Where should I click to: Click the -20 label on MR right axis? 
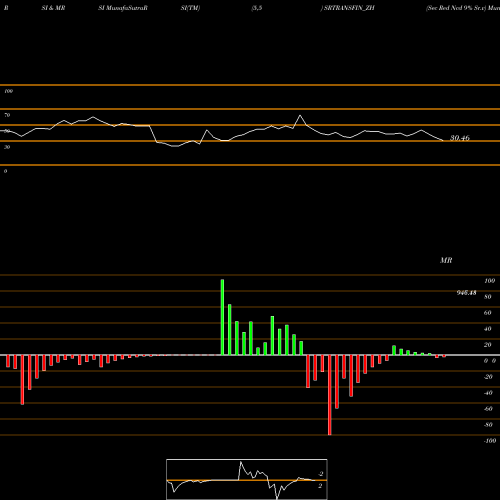pos(488,377)
